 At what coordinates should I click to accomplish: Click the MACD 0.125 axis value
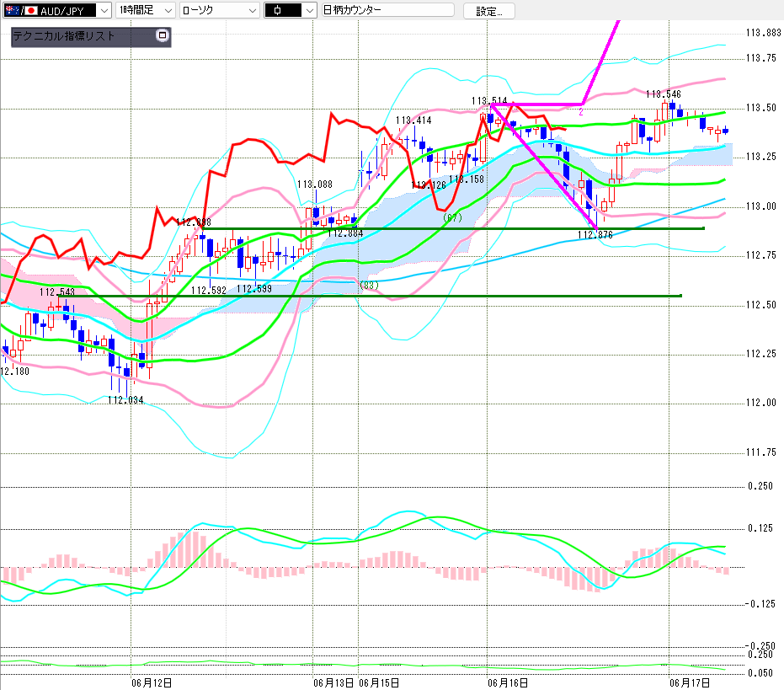pyautogui.click(x=760, y=528)
